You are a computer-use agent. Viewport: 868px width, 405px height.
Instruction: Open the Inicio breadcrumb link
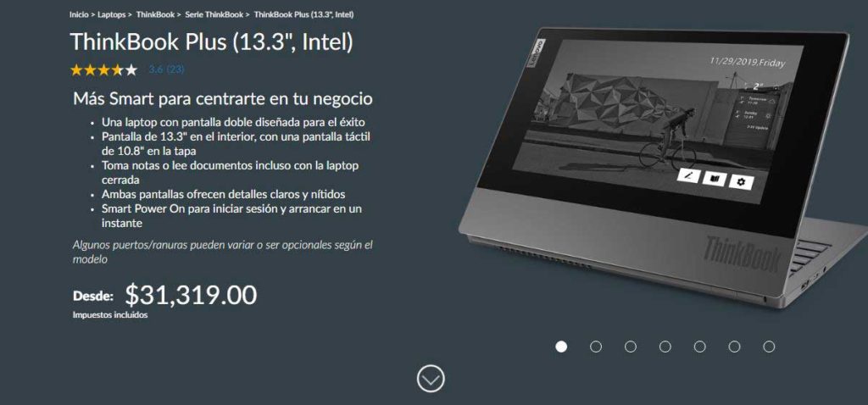coord(79,14)
